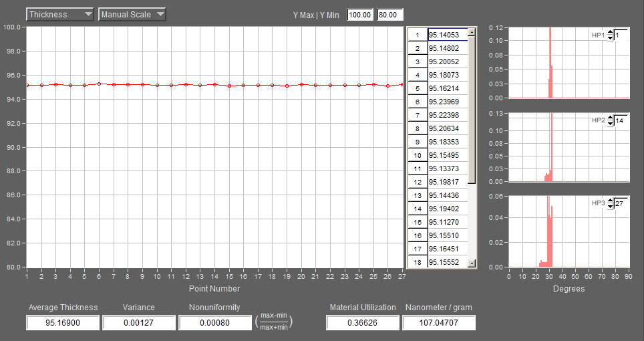This screenshot has height=341, width=644.
Task: Open the Manual Scale dropdown
Action: pyautogui.click(x=132, y=15)
